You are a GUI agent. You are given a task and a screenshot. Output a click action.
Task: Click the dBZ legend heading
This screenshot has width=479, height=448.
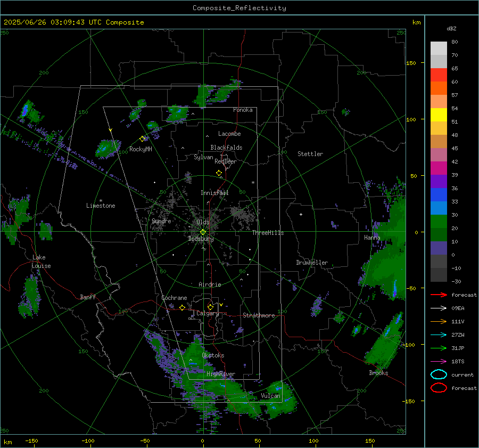pos(451,28)
